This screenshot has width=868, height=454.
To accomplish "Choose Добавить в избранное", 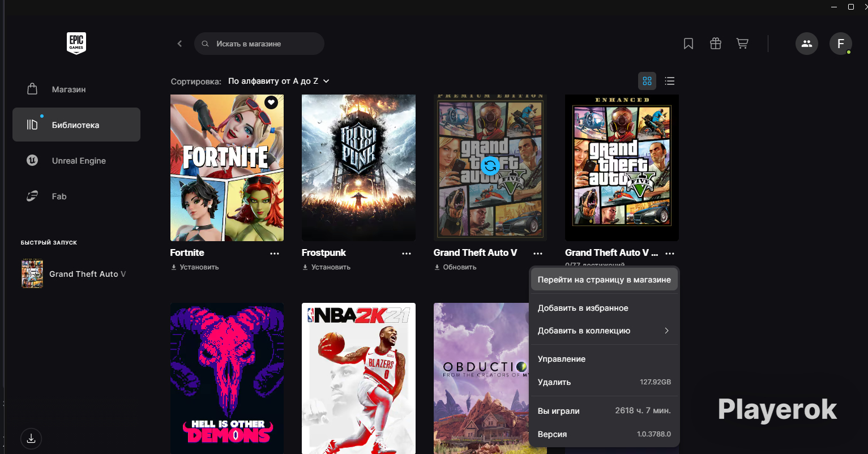I will tap(604, 308).
